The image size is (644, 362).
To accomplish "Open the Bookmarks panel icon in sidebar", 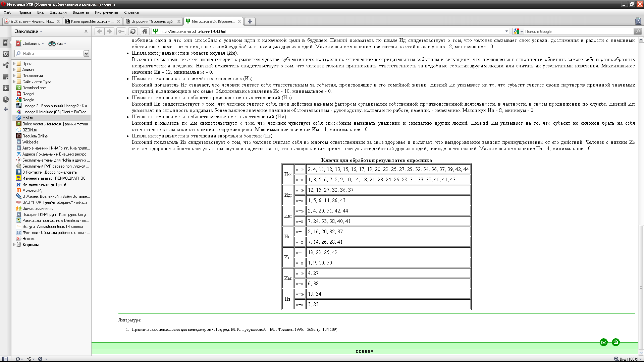I will tap(5, 43).
